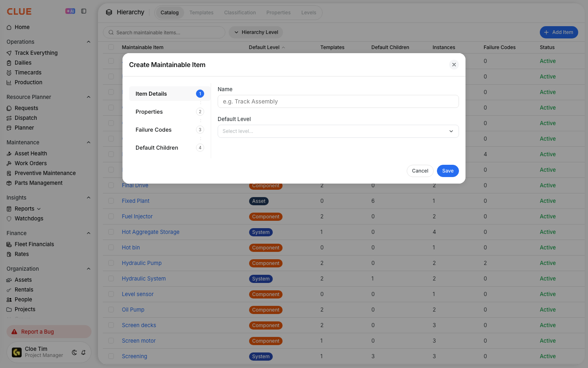Viewport: 588px width, 368px height.
Task: Tick the Screening row checkbox
Action: 111,356
